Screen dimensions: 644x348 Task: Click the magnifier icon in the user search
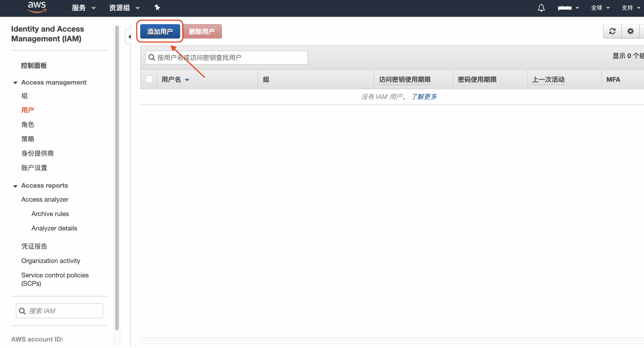pyautogui.click(x=152, y=58)
